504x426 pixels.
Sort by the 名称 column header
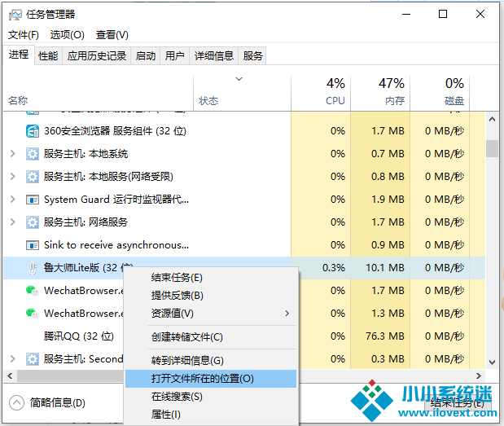click(99, 94)
